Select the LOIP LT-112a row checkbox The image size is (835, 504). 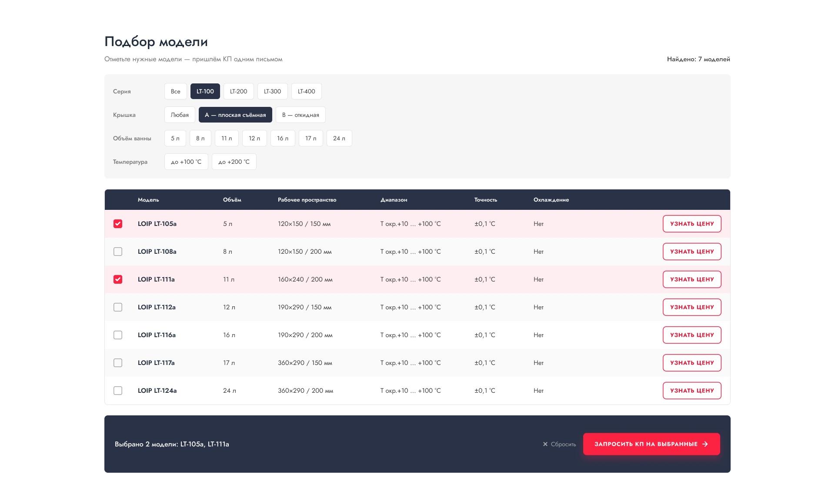[118, 307]
